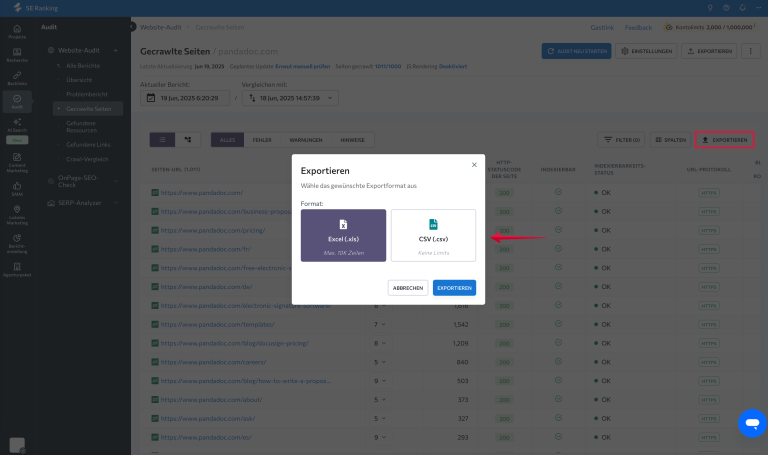Switch to the list view toggle

pos(162,140)
